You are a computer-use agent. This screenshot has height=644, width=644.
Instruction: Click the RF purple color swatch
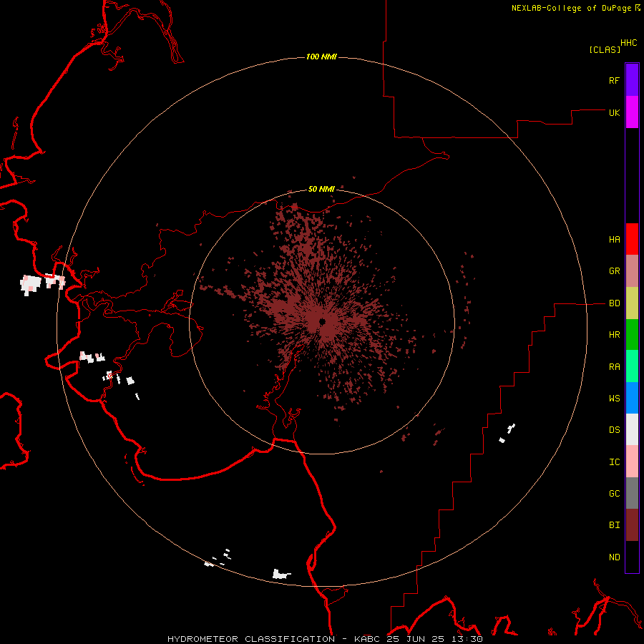(x=632, y=80)
